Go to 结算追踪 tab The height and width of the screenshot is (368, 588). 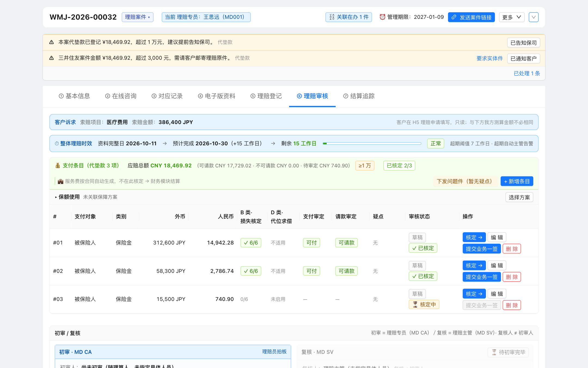(x=359, y=96)
